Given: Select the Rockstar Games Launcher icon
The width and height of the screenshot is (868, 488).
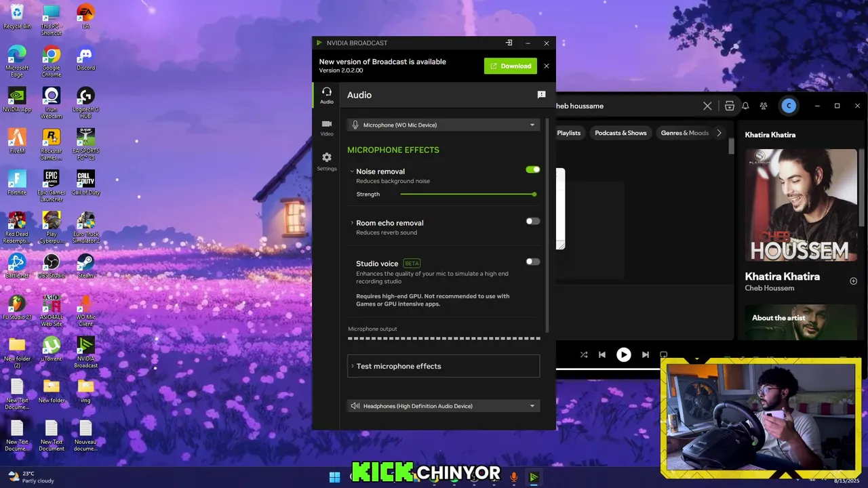Looking at the screenshot, I should (52, 145).
